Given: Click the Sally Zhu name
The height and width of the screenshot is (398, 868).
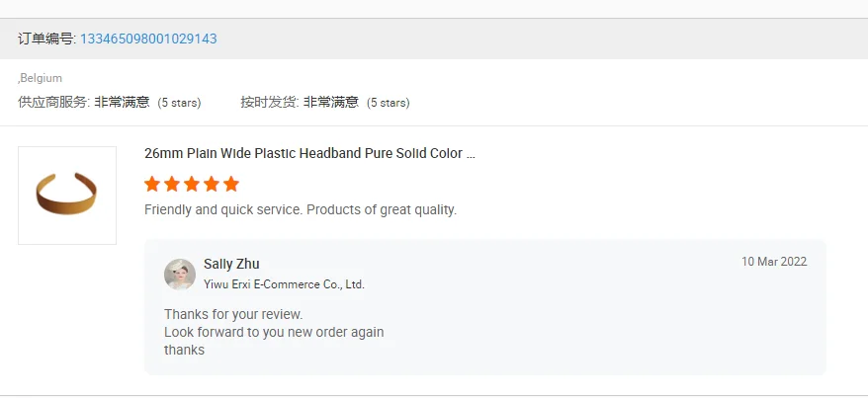Looking at the screenshot, I should (231, 264).
